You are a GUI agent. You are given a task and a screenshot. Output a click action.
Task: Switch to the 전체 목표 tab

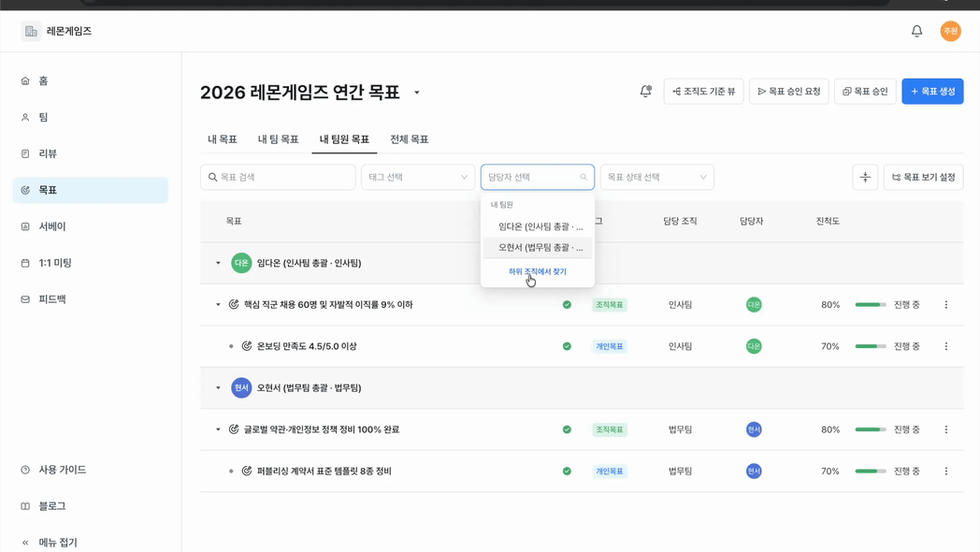tap(410, 139)
